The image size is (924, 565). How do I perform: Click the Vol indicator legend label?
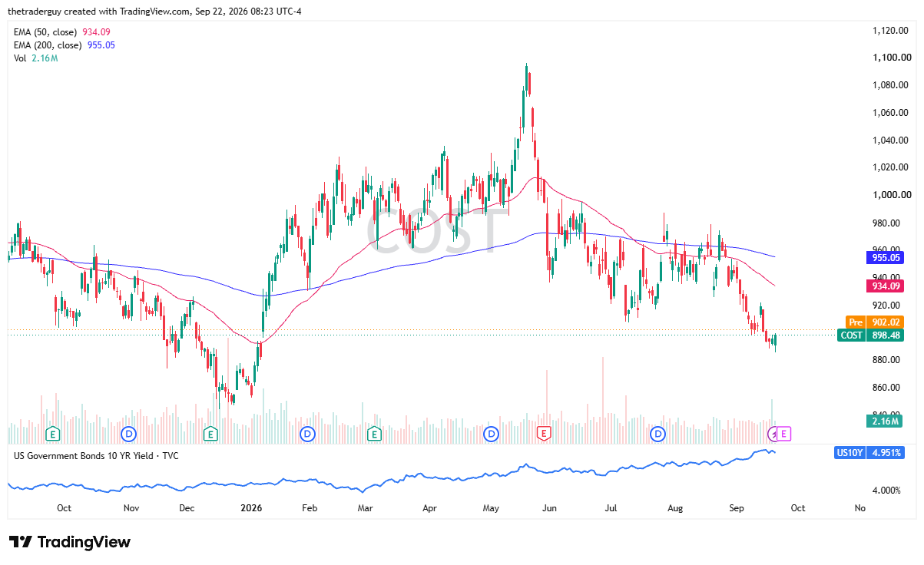(20, 58)
